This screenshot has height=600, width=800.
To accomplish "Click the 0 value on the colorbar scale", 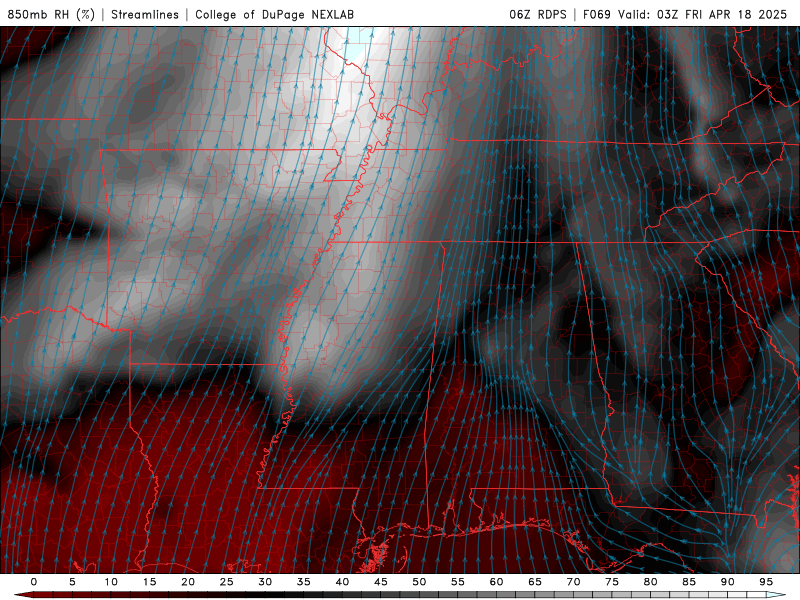I will (34, 582).
